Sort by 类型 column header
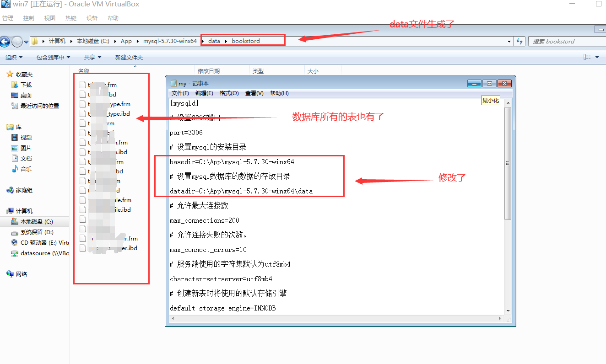This screenshot has height=364, width=606. click(258, 71)
